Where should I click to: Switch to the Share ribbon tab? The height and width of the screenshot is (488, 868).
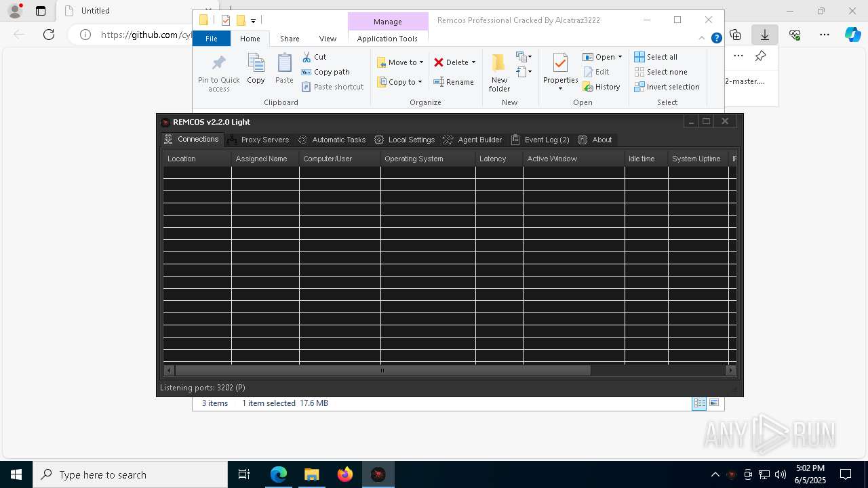coord(290,39)
